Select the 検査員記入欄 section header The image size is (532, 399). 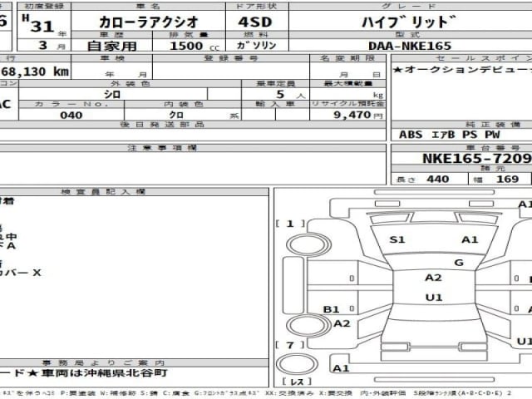pyautogui.click(x=134, y=192)
